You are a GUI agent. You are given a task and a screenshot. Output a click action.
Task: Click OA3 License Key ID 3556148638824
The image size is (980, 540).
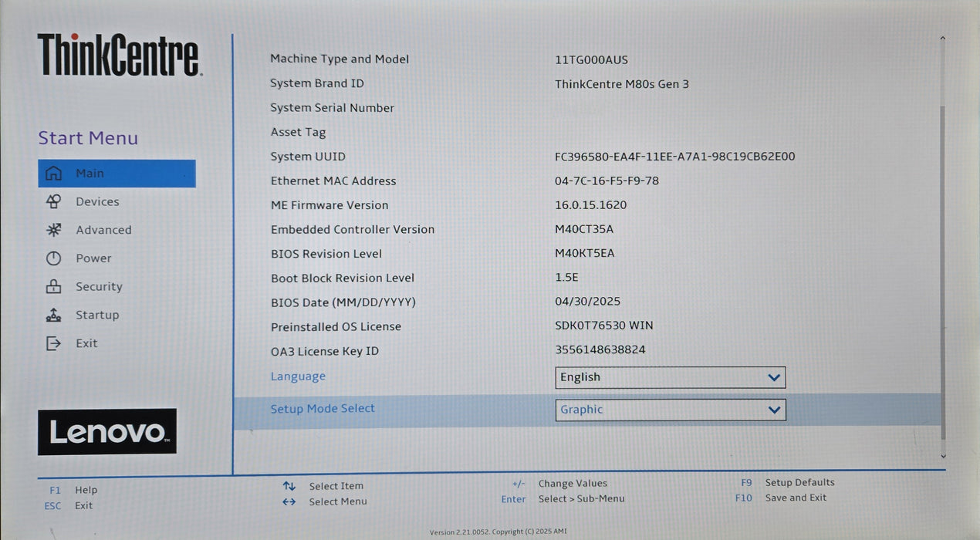coord(600,349)
